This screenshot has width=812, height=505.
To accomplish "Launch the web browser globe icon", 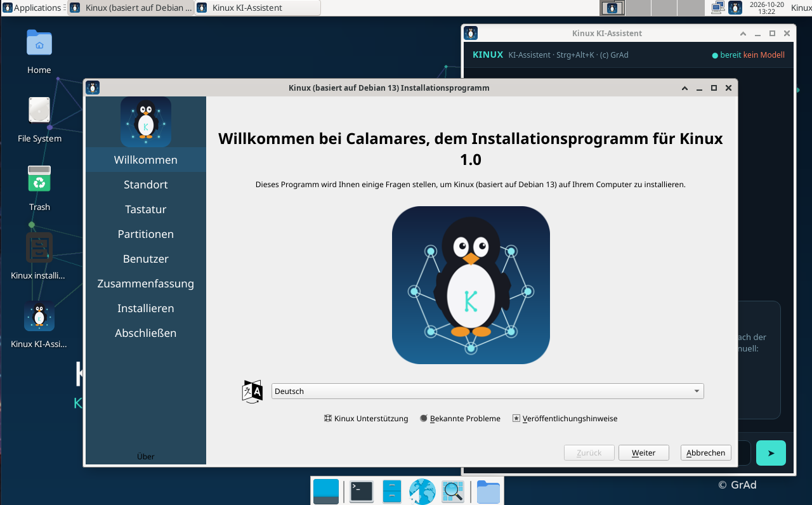I will click(x=422, y=492).
